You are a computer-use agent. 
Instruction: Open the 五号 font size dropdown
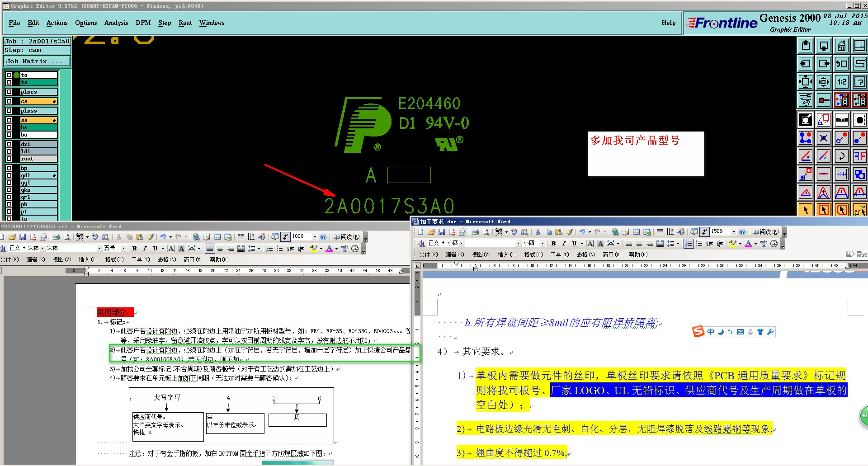(x=123, y=248)
